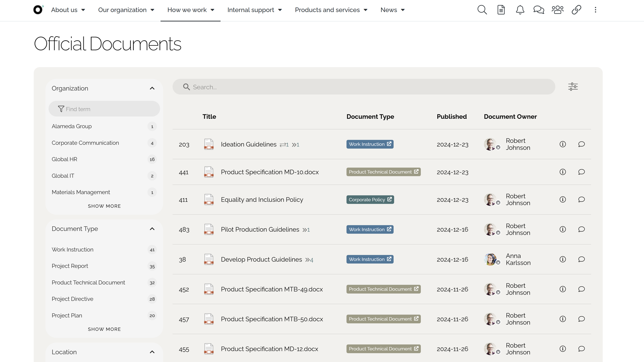This screenshot has width=644, height=362.
Task: Open the documents icon in top navigation
Action: click(501, 10)
